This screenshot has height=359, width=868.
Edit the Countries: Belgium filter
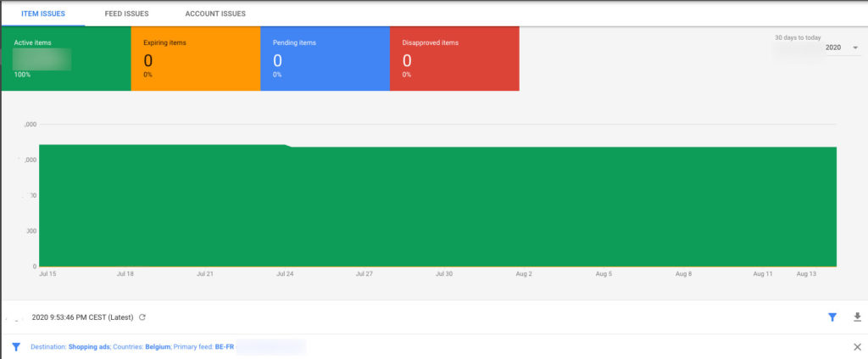[x=149, y=347]
